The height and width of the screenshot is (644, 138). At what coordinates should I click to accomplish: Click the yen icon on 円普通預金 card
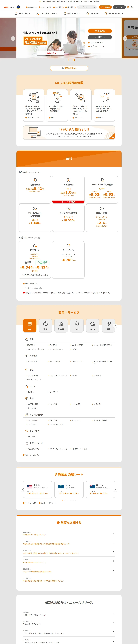[x=35, y=180]
